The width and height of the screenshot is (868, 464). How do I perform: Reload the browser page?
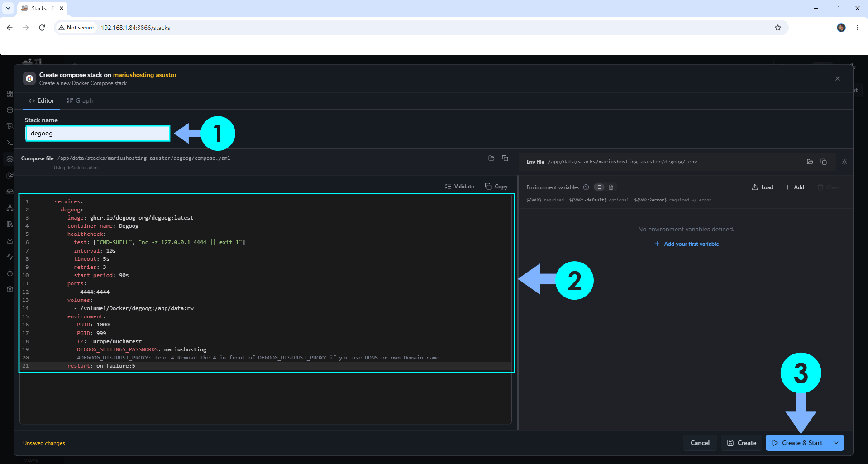[42, 28]
